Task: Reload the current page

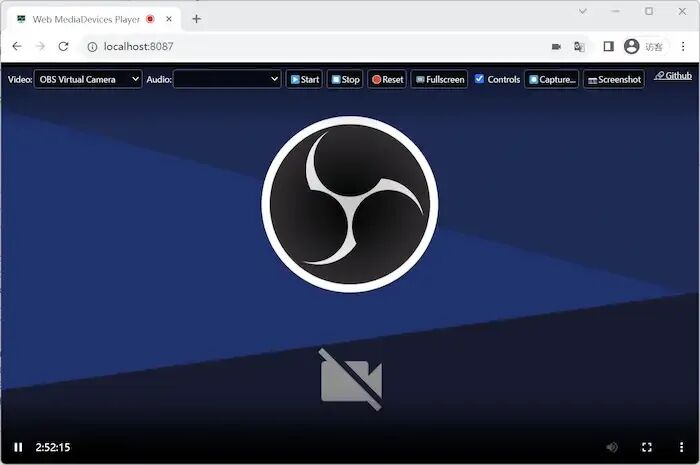Action: [x=63, y=46]
